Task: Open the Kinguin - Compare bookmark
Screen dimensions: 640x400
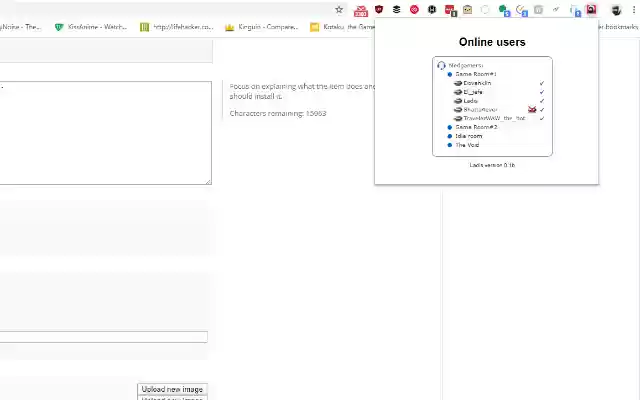Action: 262,27
